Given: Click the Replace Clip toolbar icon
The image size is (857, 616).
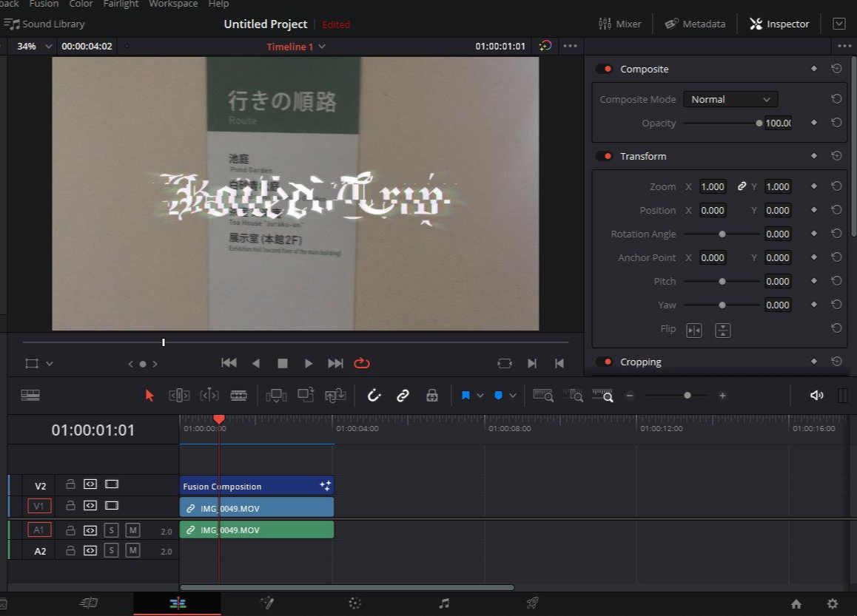Looking at the screenshot, I should pyautogui.click(x=335, y=395).
